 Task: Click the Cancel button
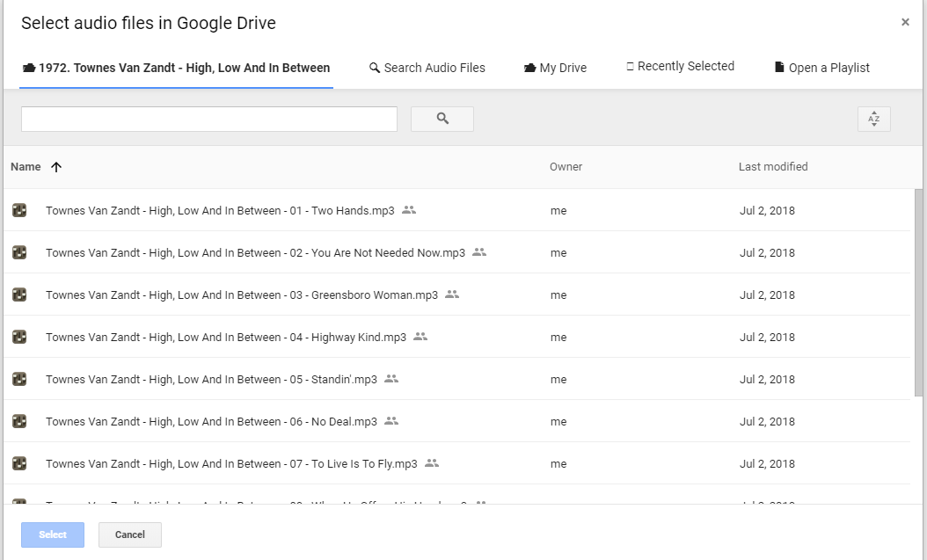(x=130, y=535)
